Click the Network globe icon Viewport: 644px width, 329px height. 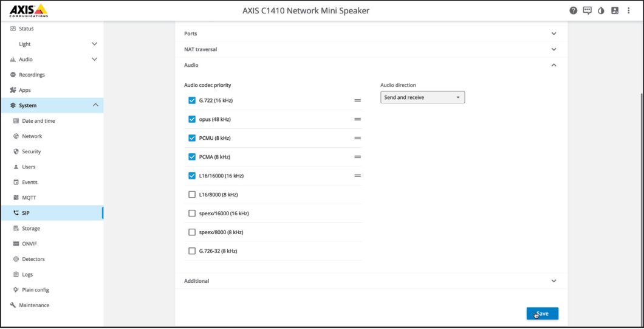pos(16,136)
